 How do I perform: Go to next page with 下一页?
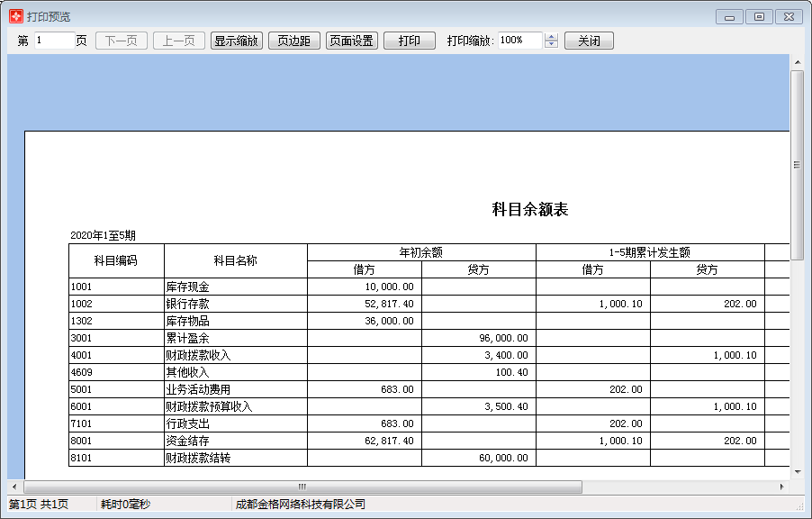pyautogui.click(x=120, y=40)
